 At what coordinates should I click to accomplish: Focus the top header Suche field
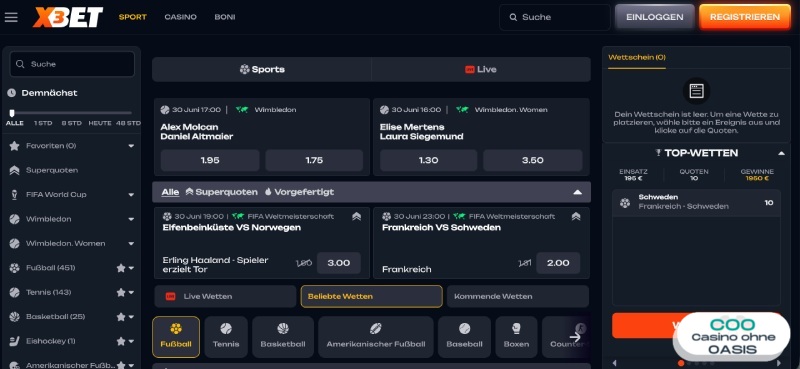click(x=555, y=17)
